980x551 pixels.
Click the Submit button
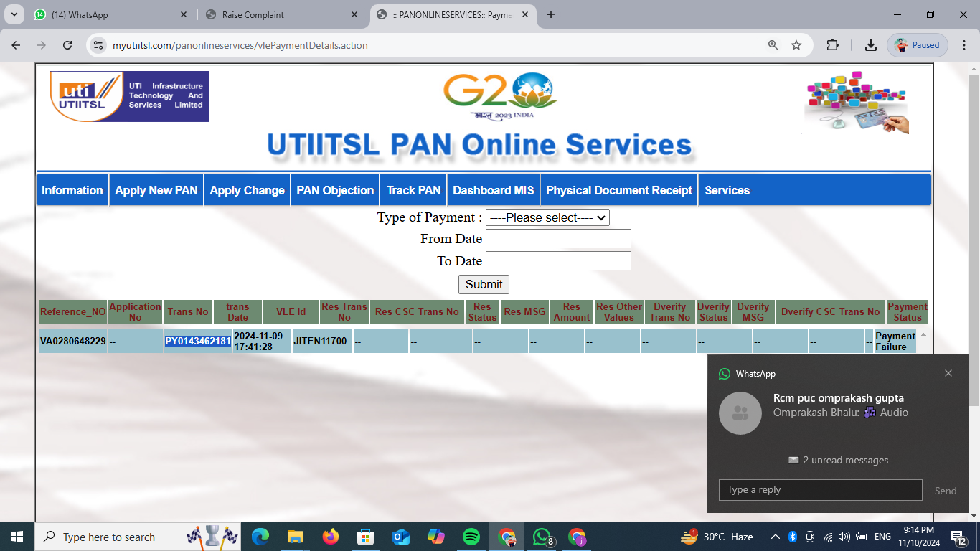coord(484,284)
